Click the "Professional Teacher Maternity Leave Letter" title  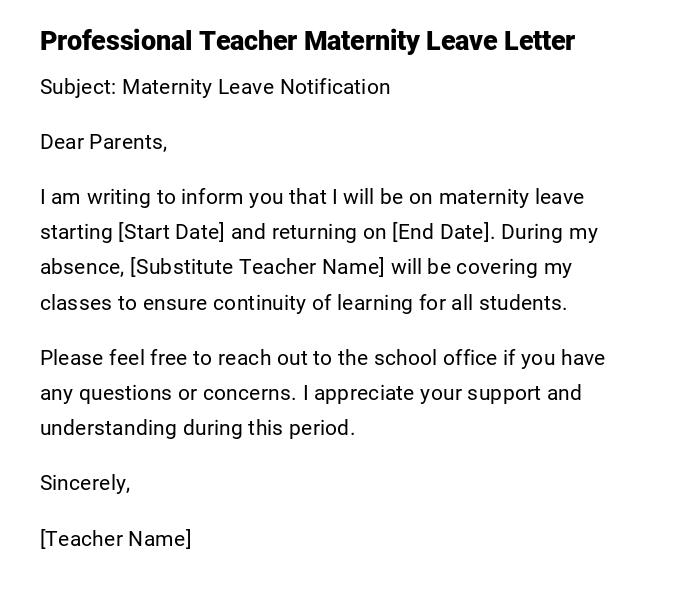pyautogui.click(x=307, y=41)
